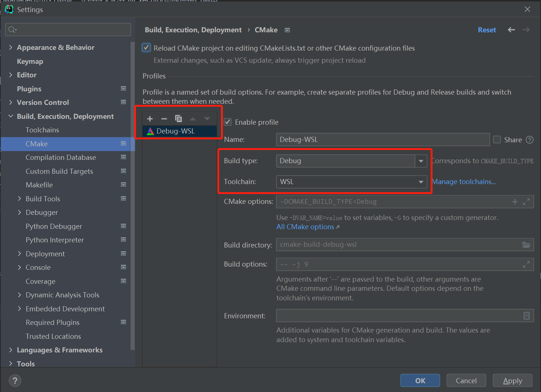541x392 pixels.
Task: Remove the selected CMake profile
Action: [x=164, y=119]
